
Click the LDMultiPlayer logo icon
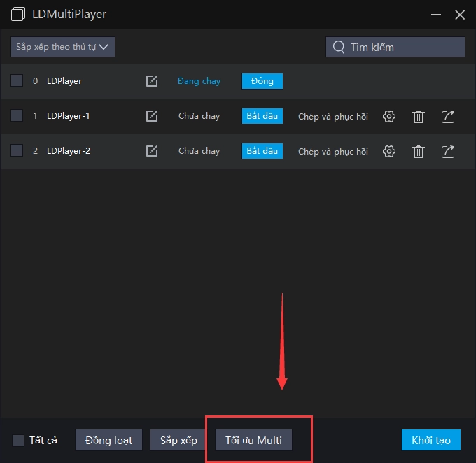pos(18,14)
